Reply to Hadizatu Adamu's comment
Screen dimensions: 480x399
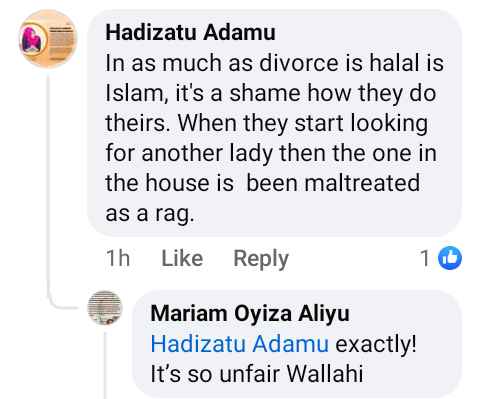coord(261,259)
